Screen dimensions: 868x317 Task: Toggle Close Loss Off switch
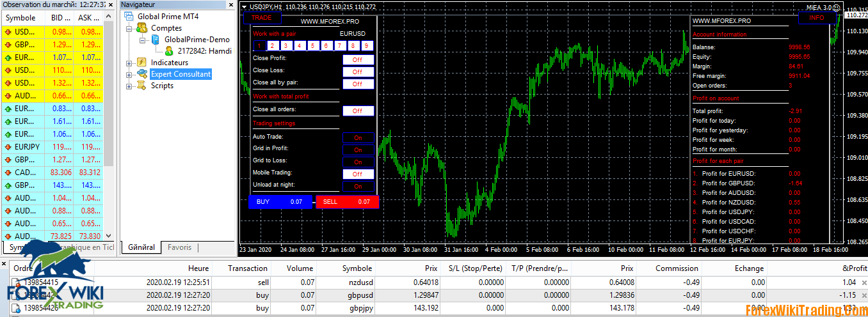(358, 72)
